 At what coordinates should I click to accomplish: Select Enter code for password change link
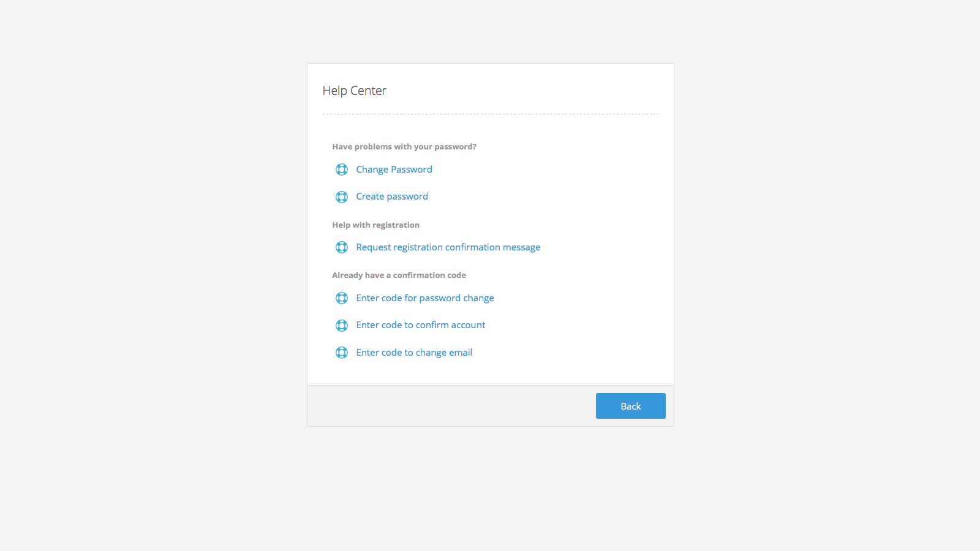(424, 298)
